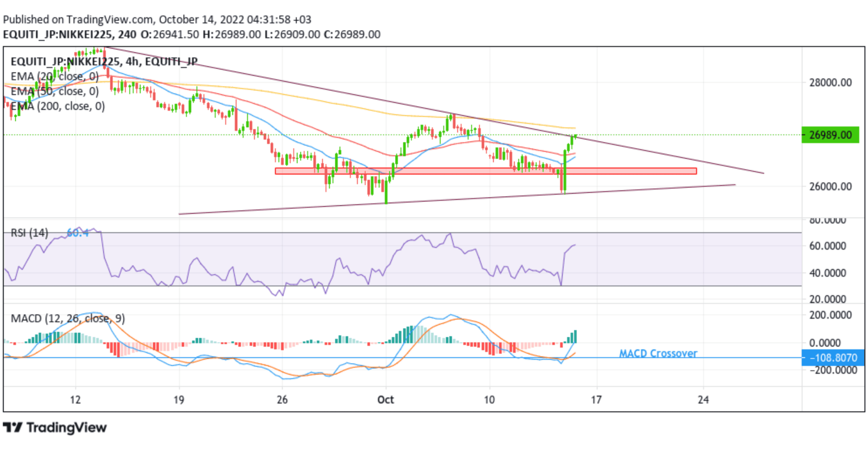Click the '17' date on the time axis
Viewport: 868px width, 452px height.
point(596,400)
